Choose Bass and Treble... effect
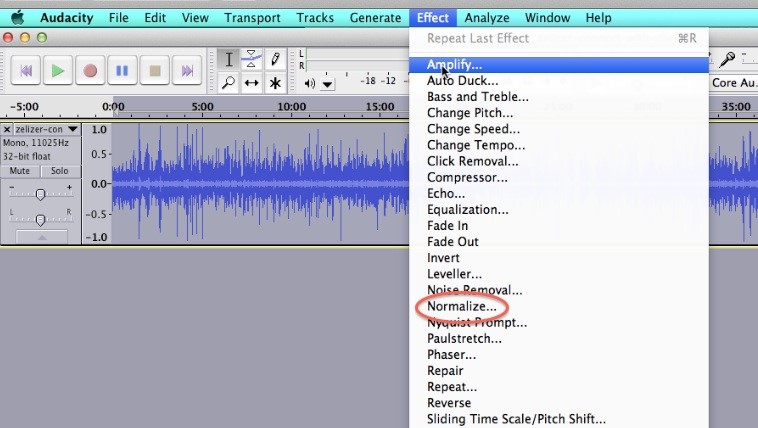This screenshot has height=428, width=758. point(559,97)
